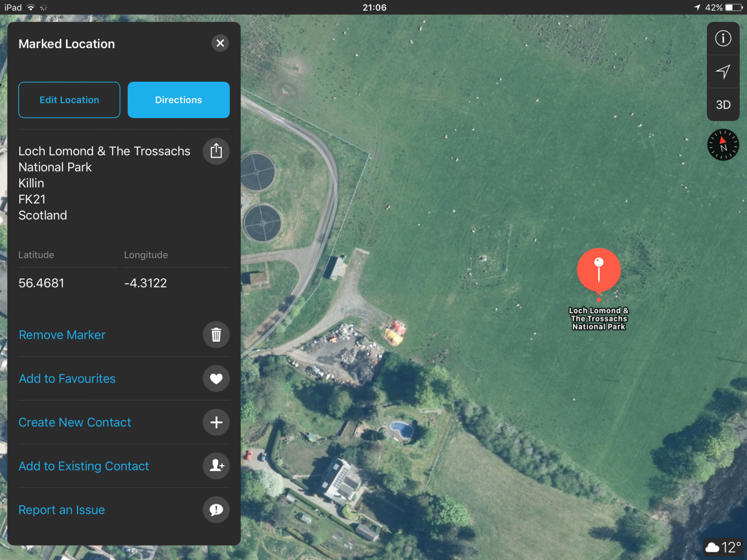Select the latitude value 56.4681

(42, 283)
